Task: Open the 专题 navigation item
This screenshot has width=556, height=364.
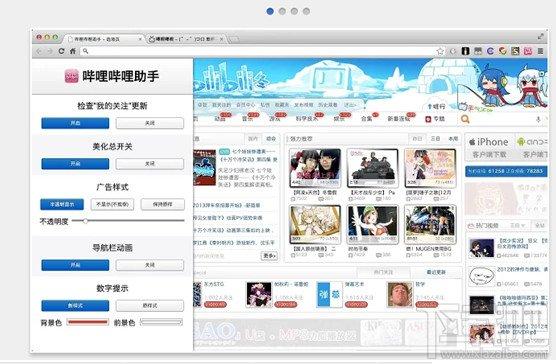Action: 435,119
